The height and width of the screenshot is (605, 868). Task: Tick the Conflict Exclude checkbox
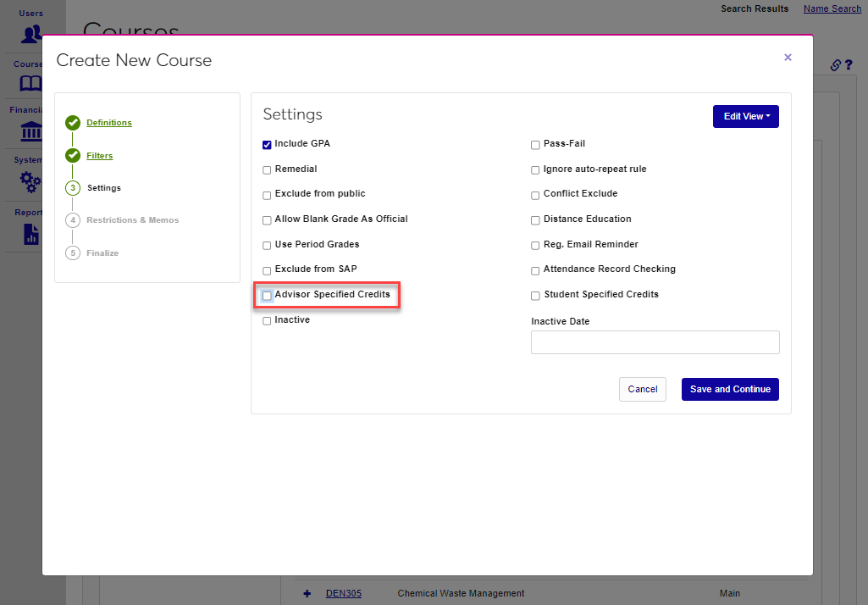tap(535, 195)
